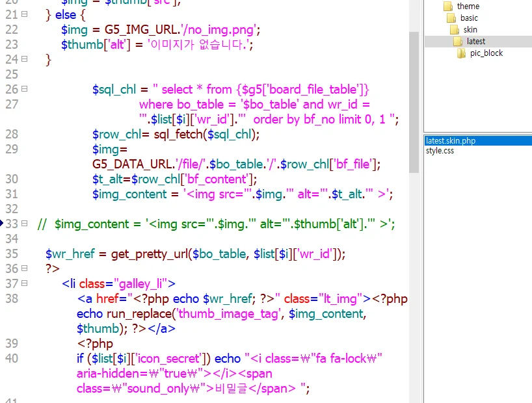Click the sql_fetch function call
The image size is (532, 403).
[178, 135]
